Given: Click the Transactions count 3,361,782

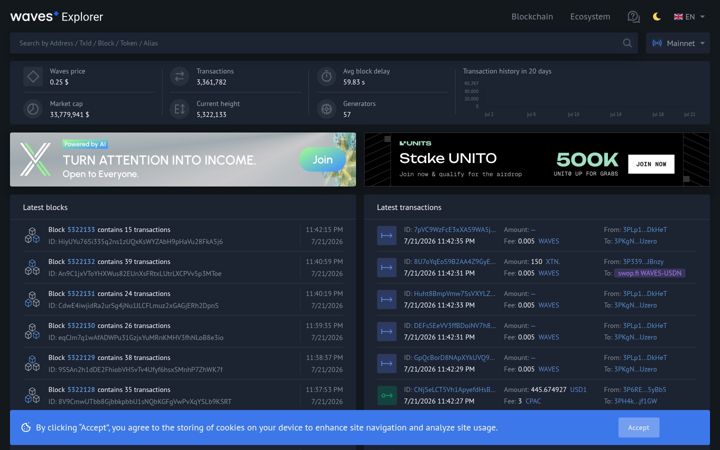Looking at the screenshot, I should pyautogui.click(x=211, y=82).
